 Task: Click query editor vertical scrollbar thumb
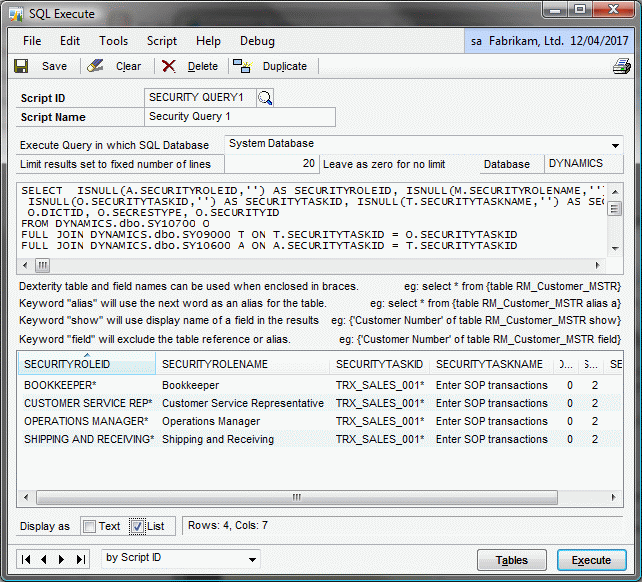(x=614, y=209)
